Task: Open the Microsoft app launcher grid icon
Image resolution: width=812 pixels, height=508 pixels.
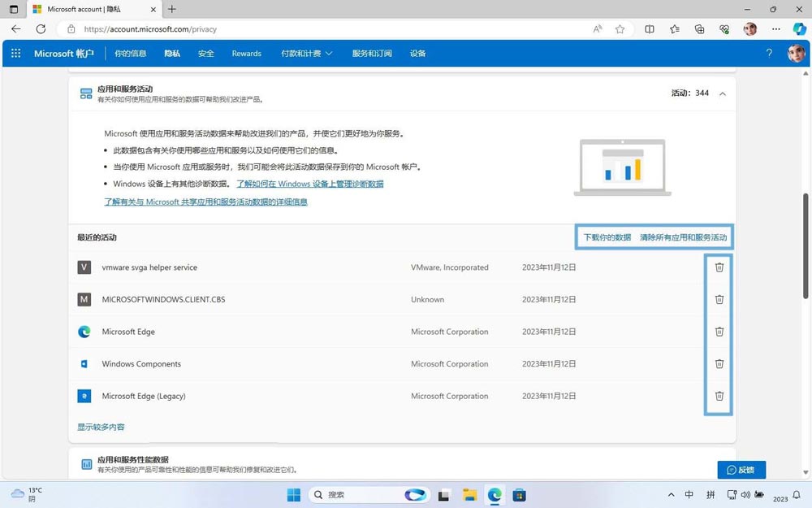Action: point(15,53)
